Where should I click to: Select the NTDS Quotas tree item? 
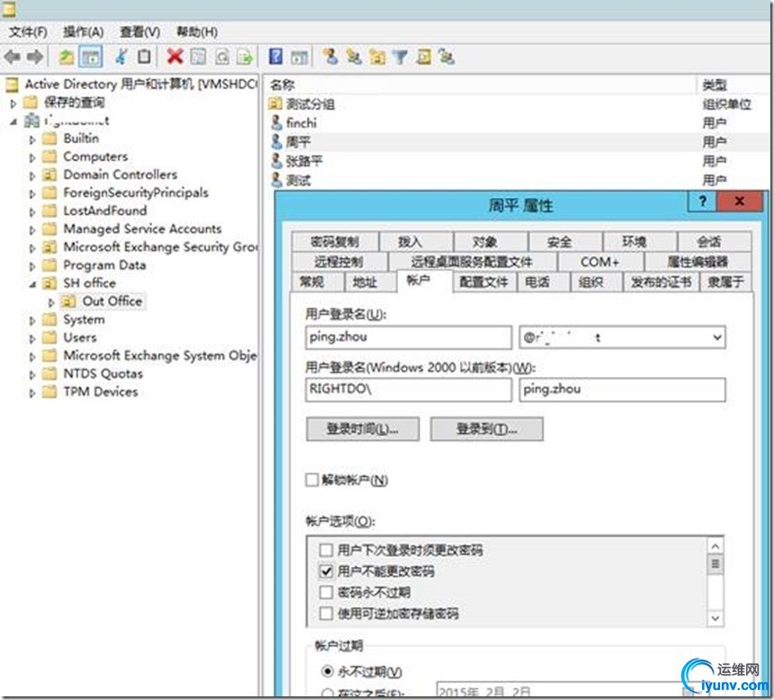[x=103, y=373]
